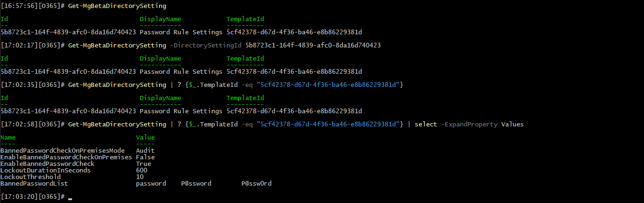
Task: Click the EnableBannedPasswordCheckOnPremises setting name
Action: pos(66,157)
